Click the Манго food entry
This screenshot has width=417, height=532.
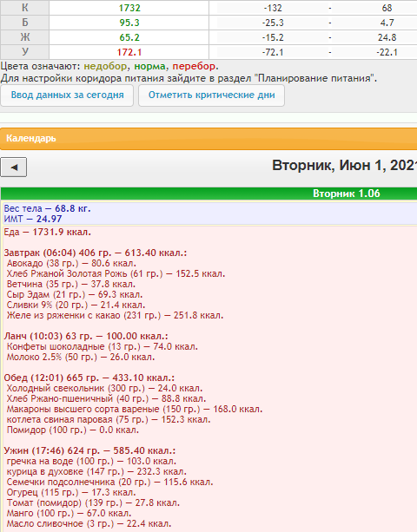point(69,513)
